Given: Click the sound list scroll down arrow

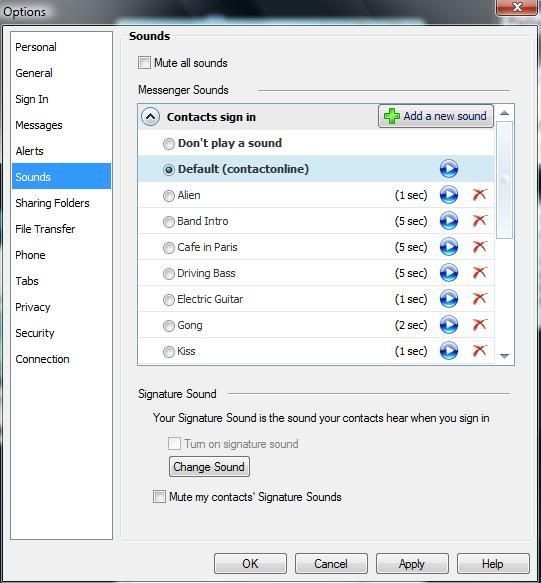Looking at the screenshot, I should pos(505,356).
